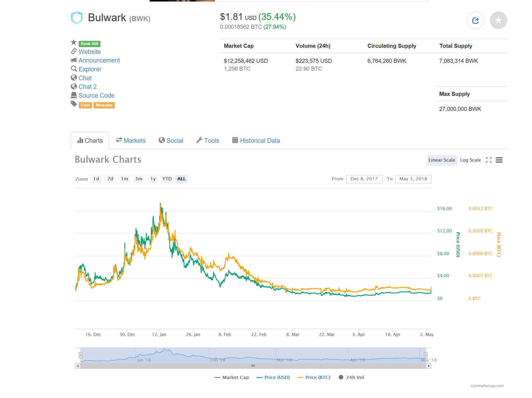Select Linear Scale option
The width and height of the screenshot is (532, 398).
pos(442,160)
